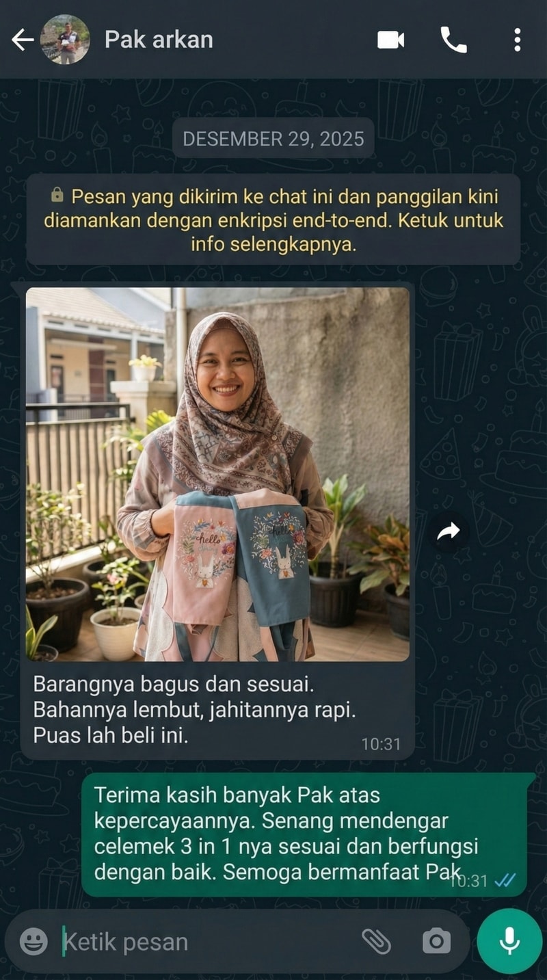547x980 pixels.
Task: Open Pak arkan's profile picture
Action: (x=65, y=40)
